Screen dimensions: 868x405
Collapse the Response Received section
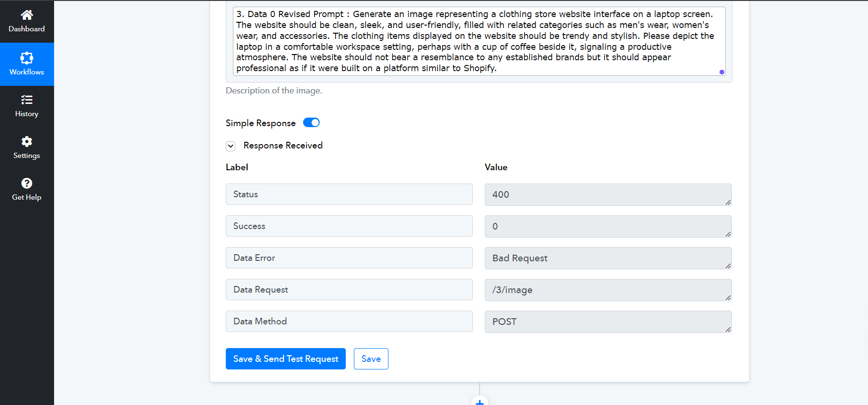(x=231, y=146)
